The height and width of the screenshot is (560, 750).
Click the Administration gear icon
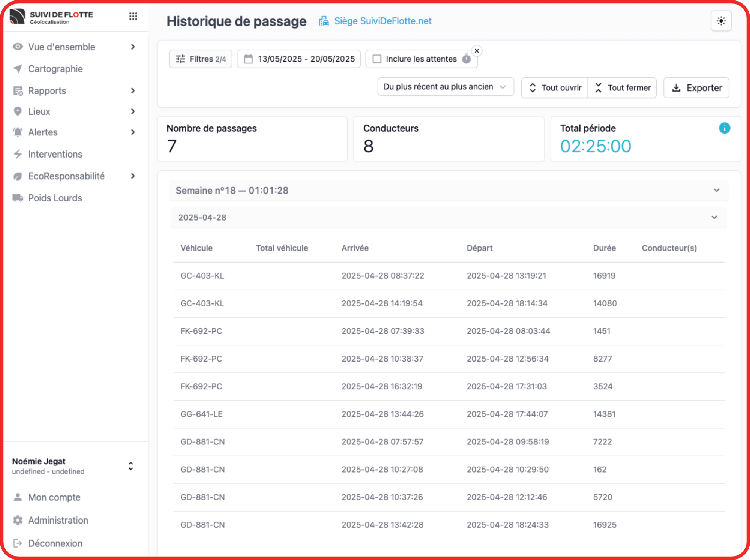[18, 520]
